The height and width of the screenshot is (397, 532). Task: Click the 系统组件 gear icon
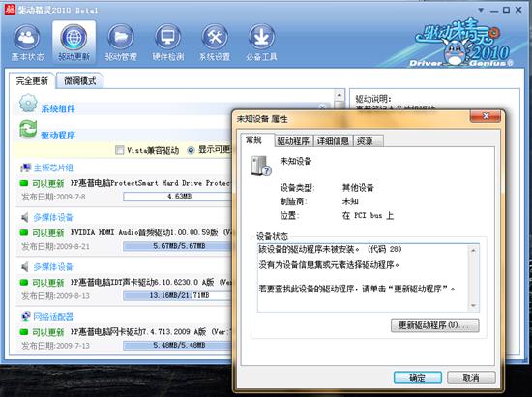point(28,103)
